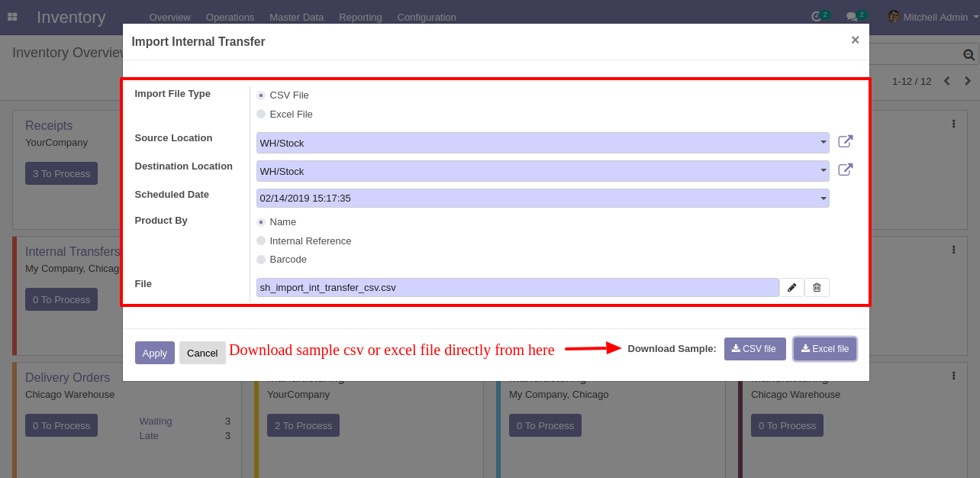The width and height of the screenshot is (980, 478).
Task: Click the pencil edit file icon
Action: 792,287
